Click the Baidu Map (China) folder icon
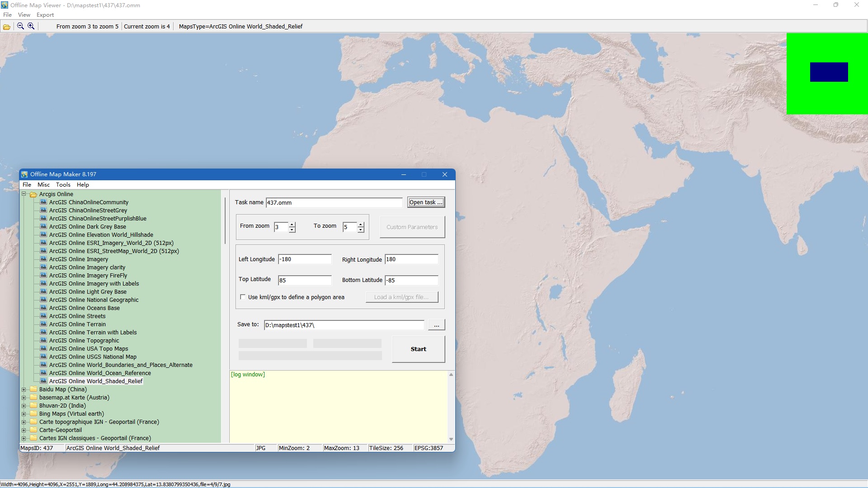868x488 pixels. [33, 389]
